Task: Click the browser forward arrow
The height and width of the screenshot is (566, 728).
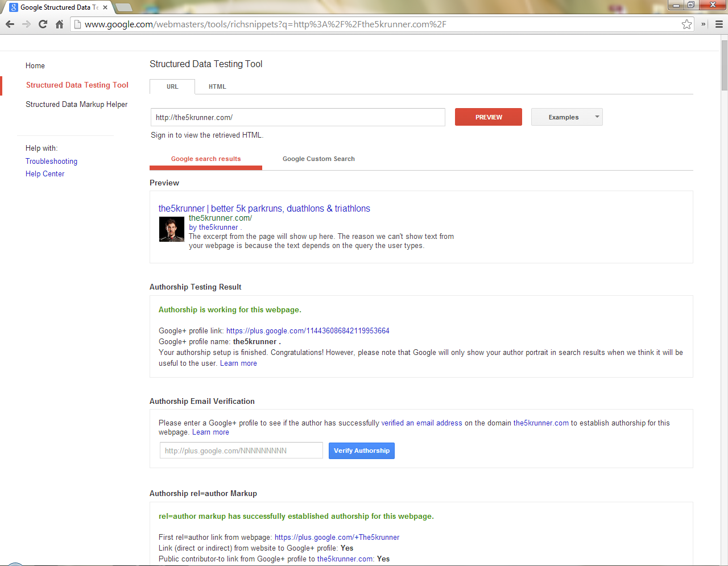Action: pyautogui.click(x=26, y=24)
